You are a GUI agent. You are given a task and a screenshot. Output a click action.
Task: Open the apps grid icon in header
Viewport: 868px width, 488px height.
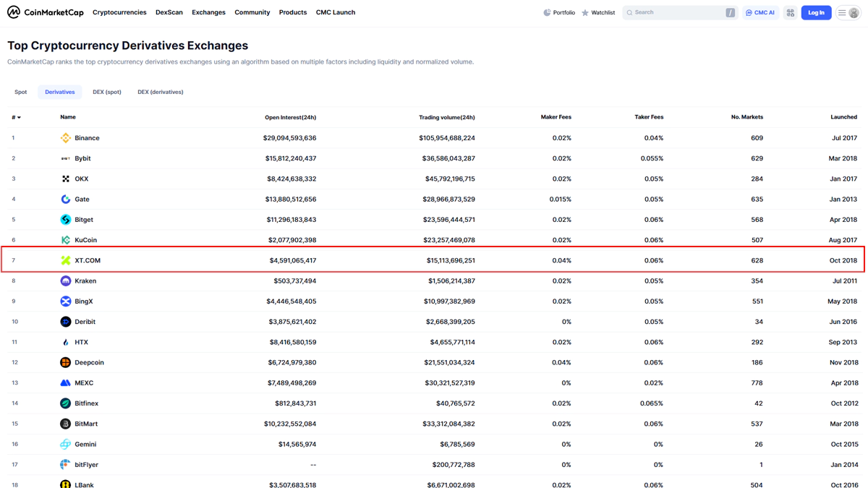pos(791,12)
